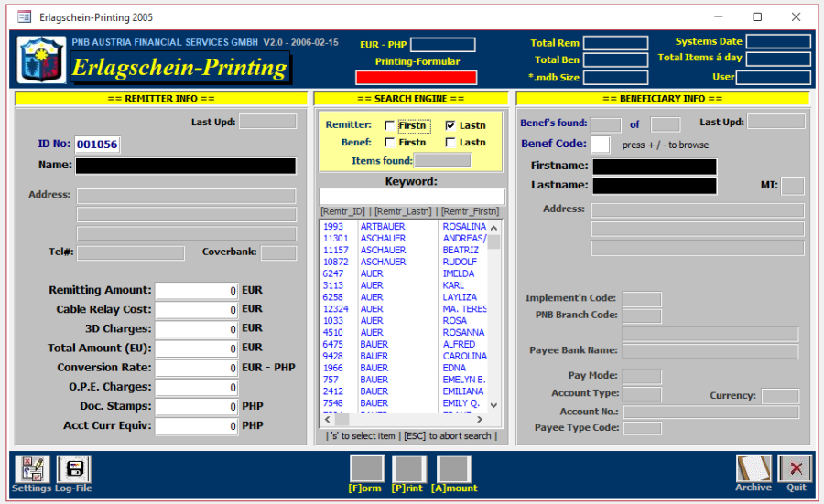The image size is (824, 504).
Task: Click the Archive book icon
Action: coord(754,468)
